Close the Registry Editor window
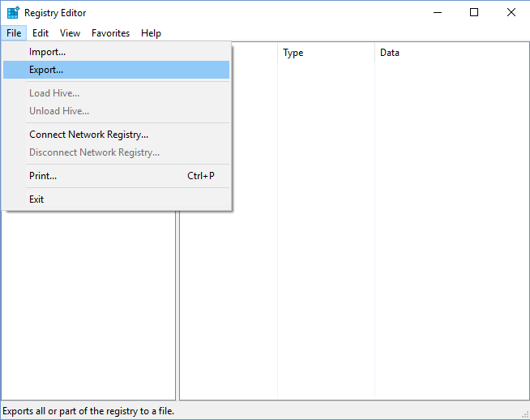This screenshot has width=530, height=420. point(511,12)
